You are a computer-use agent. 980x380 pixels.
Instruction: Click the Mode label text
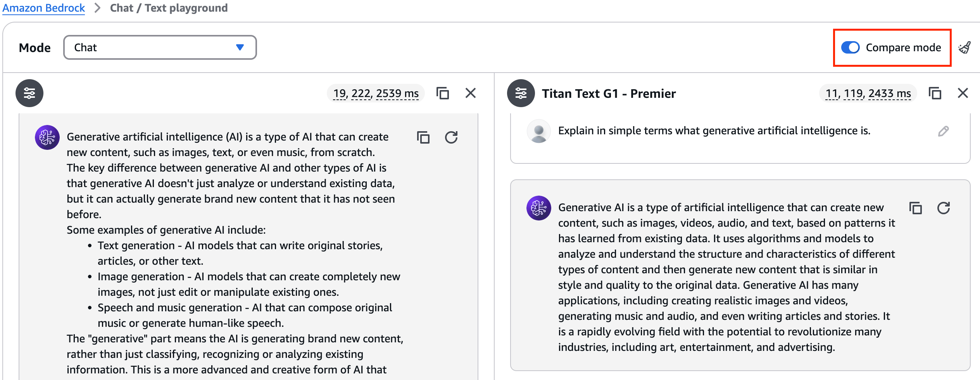tap(35, 48)
